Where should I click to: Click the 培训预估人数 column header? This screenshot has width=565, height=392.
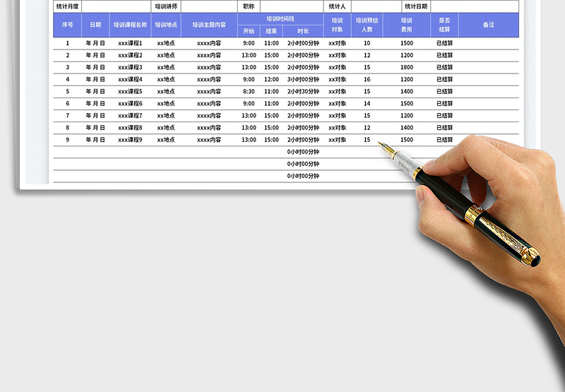[x=367, y=25]
